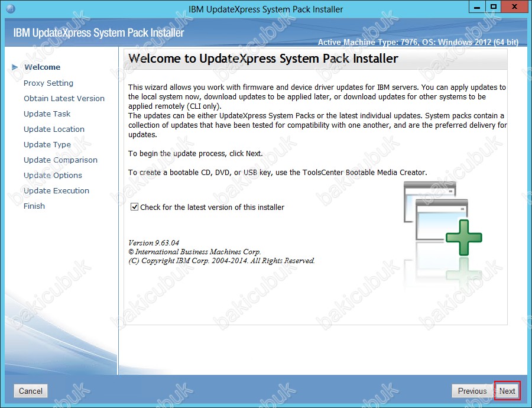Cancel the installer wizard
The image size is (532, 408).
click(x=31, y=391)
